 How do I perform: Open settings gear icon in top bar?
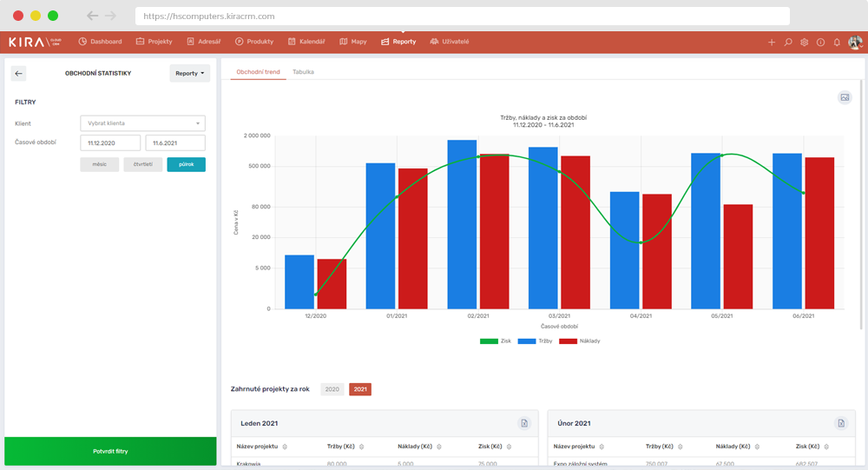(x=805, y=42)
